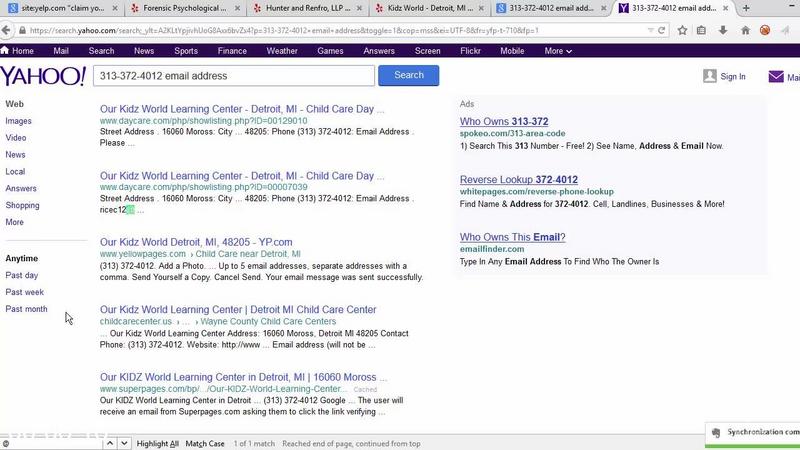800x450 pixels.
Task: Close the Kidz World Detroit tab
Action: (482, 8)
